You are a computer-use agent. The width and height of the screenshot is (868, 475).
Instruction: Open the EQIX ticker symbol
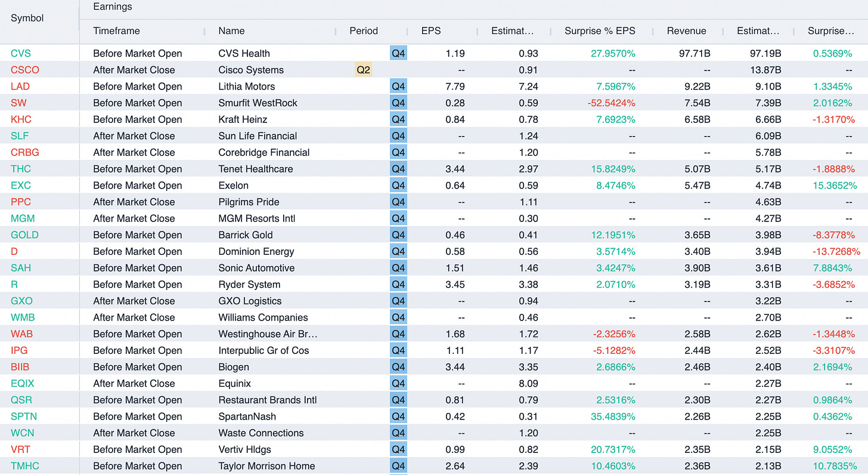click(x=22, y=384)
